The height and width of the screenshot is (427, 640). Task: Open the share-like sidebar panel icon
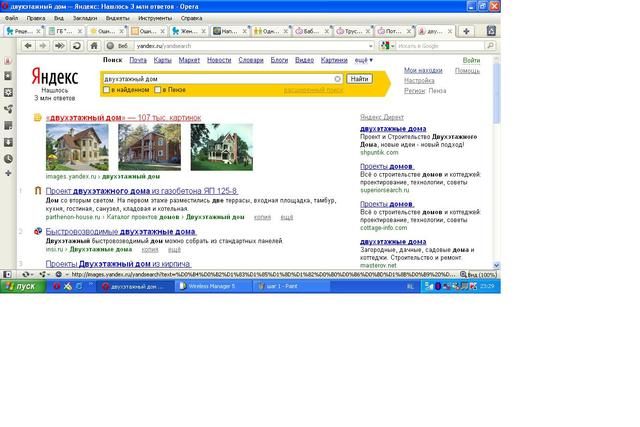8,109
